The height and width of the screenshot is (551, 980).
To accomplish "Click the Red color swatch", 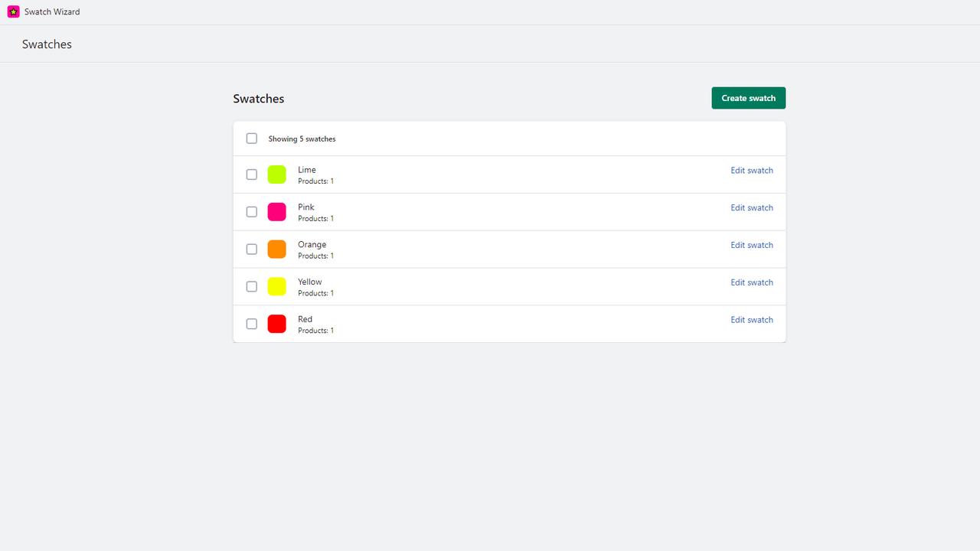I will tap(276, 324).
